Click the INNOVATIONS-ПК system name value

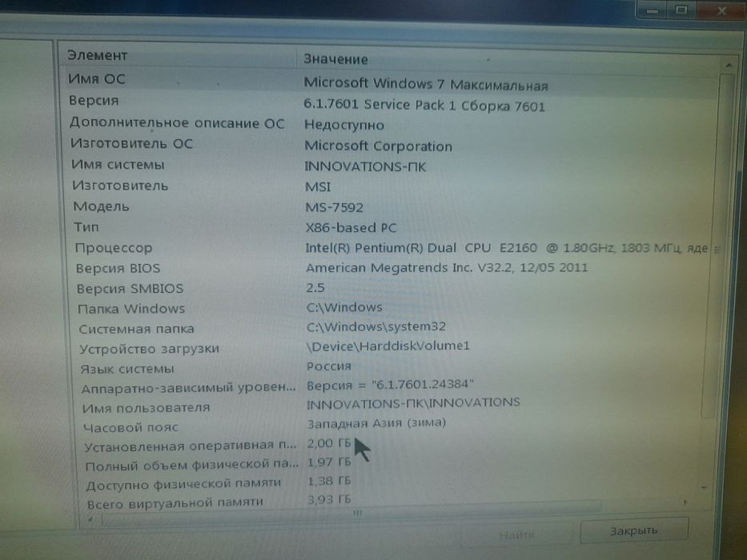pyautogui.click(x=365, y=166)
